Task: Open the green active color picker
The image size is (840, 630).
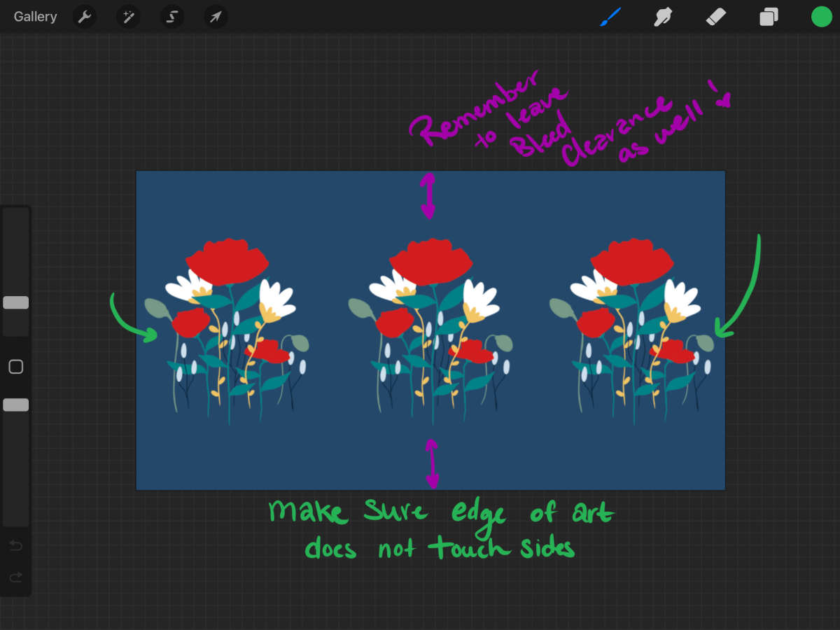Action: pos(821,17)
